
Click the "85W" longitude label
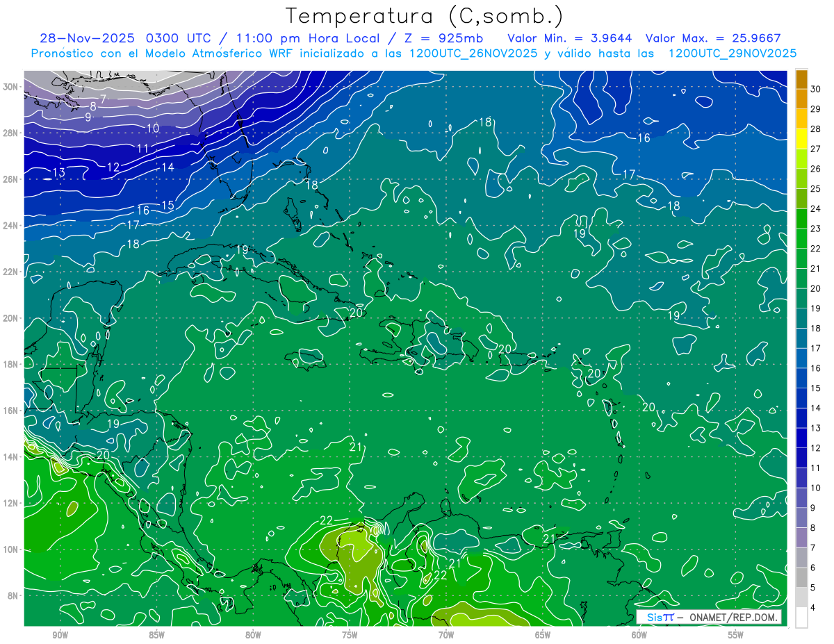coord(156,635)
